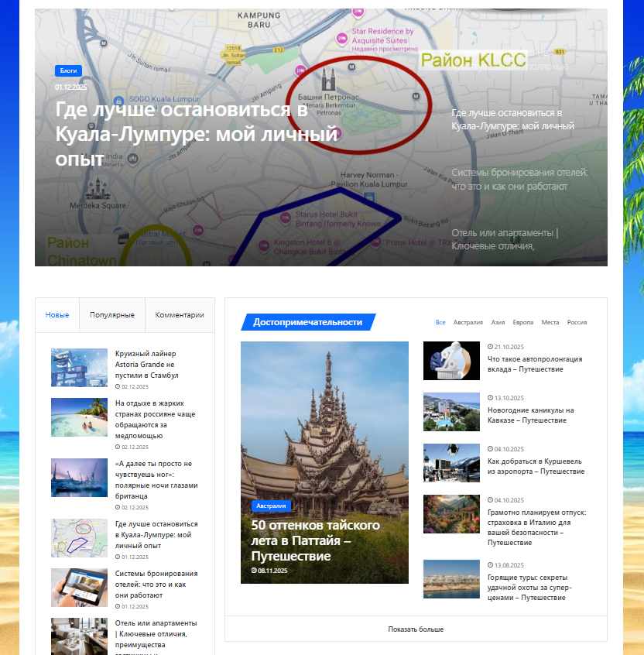Viewport: 644px width, 655px height.
Task: Open the Courchevel cable car thumbnail
Action: click(451, 463)
